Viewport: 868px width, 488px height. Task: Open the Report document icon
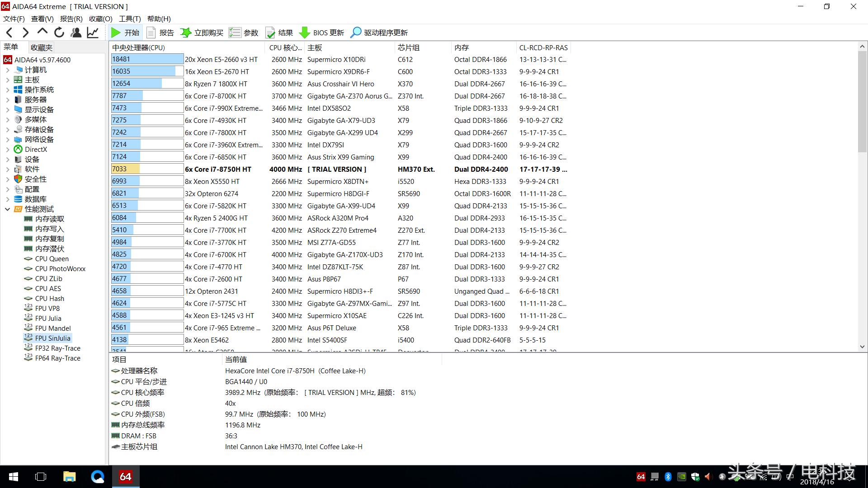[x=151, y=33]
